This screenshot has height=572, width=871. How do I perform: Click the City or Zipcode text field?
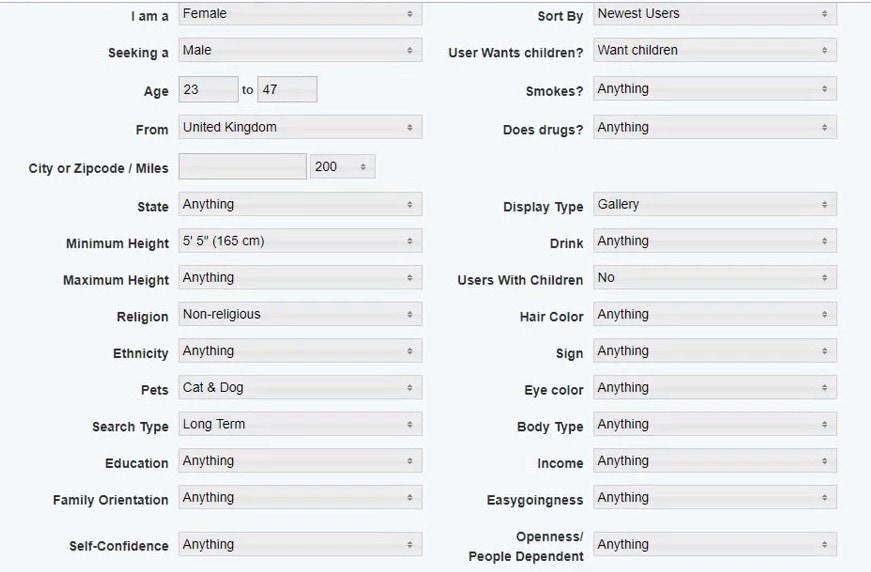(x=242, y=167)
